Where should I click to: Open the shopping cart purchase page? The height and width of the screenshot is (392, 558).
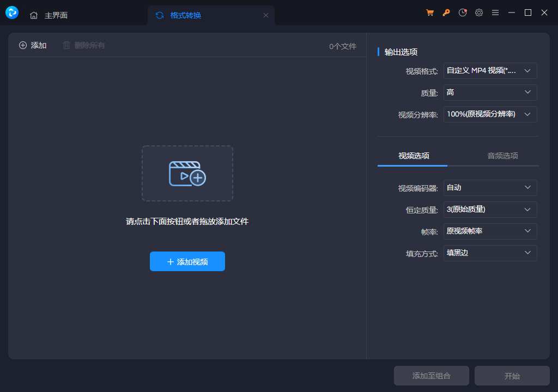pyautogui.click(x=429, y=12)
